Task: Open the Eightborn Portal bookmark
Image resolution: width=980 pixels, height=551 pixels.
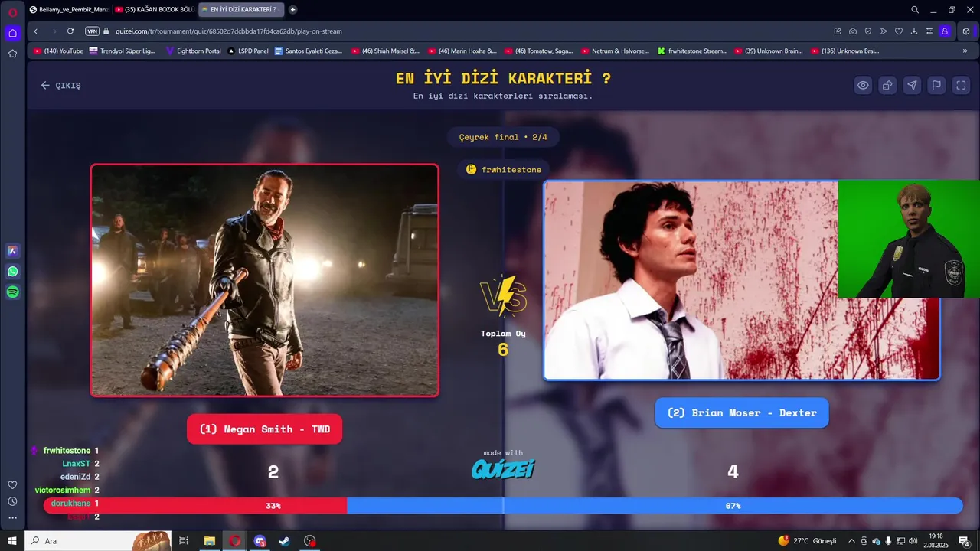Action: (x=194, y=51)
